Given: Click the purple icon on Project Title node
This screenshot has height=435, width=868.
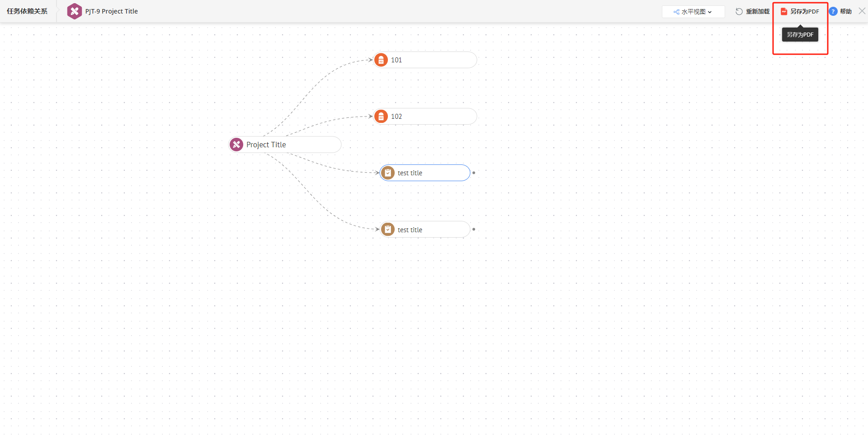Looking at the screenshot, I should (236, 145).
